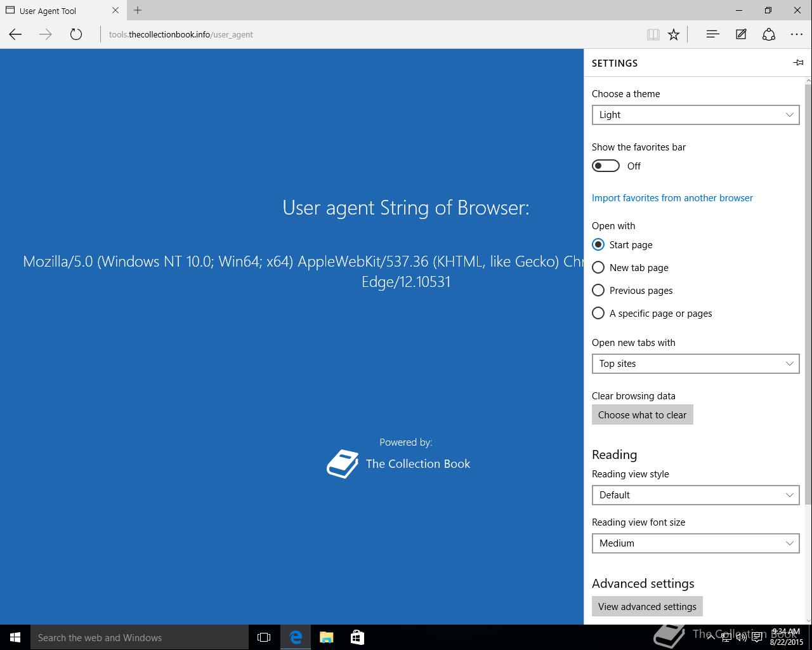Select Previous pages radio option
This screenshot has width=812, height=650.
(632, 290)
